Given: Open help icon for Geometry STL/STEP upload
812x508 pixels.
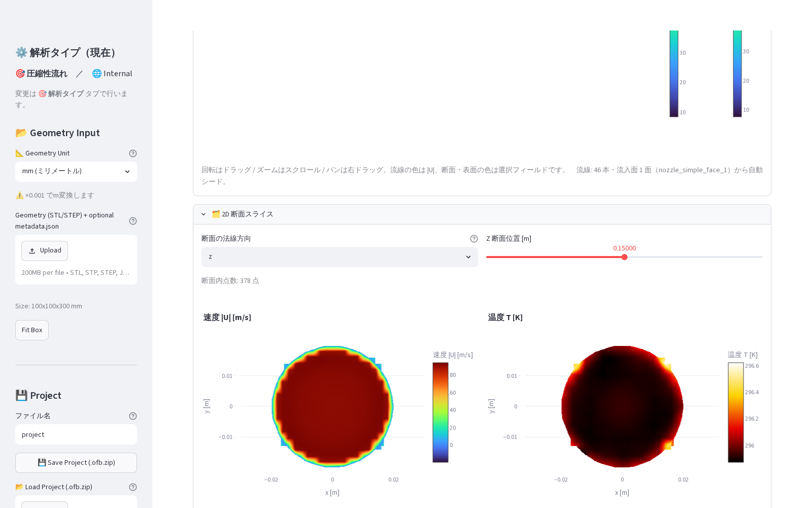Looking at the screenshot, I should [133, 221].
